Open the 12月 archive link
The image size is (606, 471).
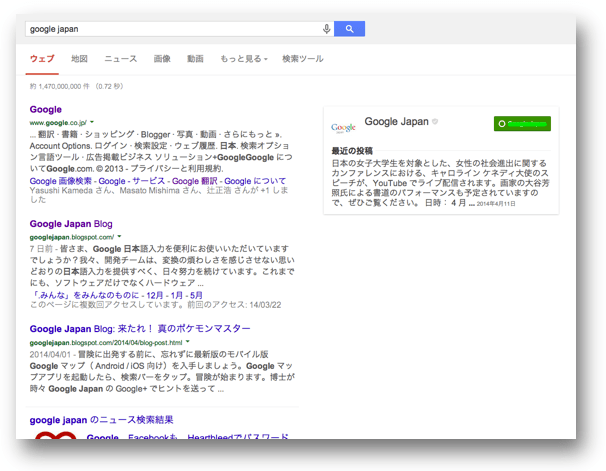pyautogui.click(x=155, y=295)
